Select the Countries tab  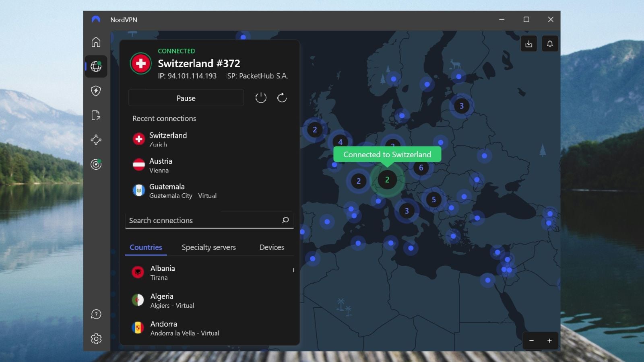pos(146,247)
